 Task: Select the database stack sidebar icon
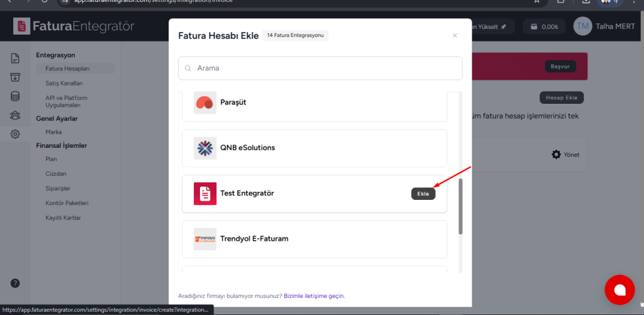coord(15,97)
